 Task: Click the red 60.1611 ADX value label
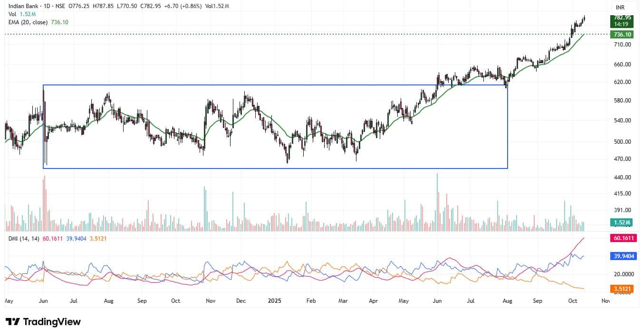pyautogui.click(x=622, y=238)
